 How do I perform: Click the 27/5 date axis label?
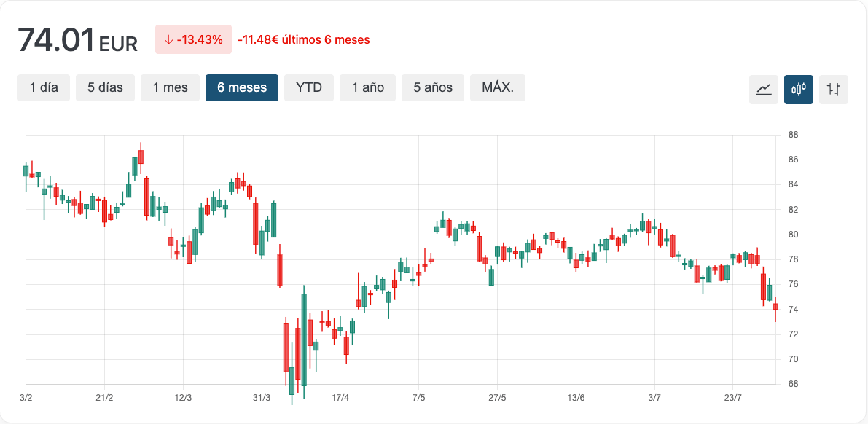click(497, 398)
